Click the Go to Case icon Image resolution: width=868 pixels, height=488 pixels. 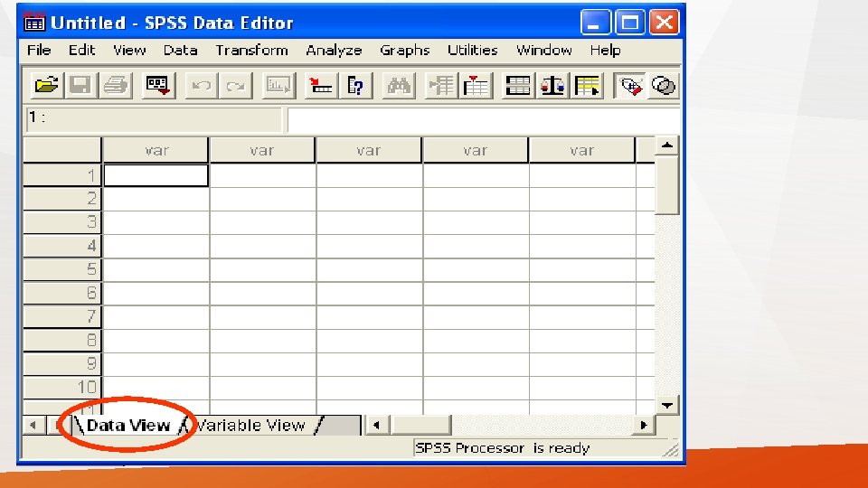click(321, 86)
